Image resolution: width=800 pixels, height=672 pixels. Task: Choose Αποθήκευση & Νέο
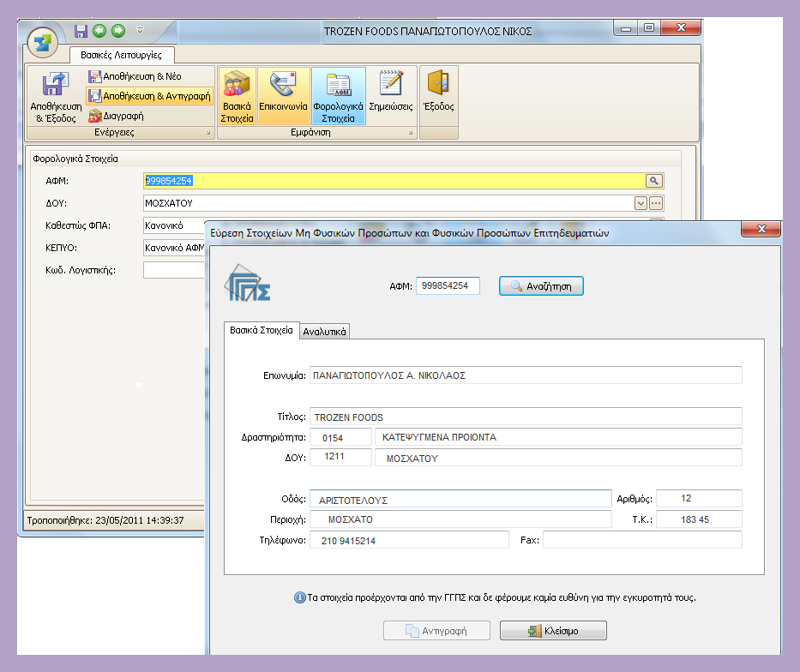(135, 76)
